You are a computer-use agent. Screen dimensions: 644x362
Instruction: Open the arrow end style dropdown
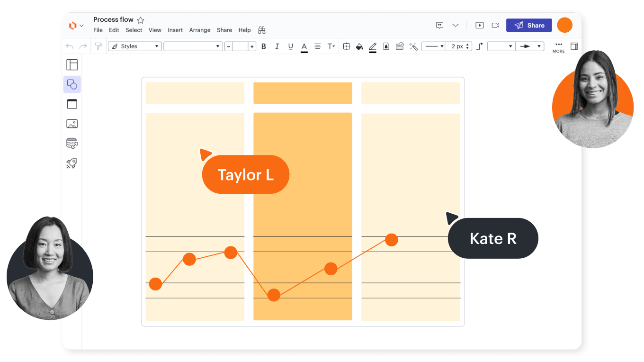tap(530, 46)
